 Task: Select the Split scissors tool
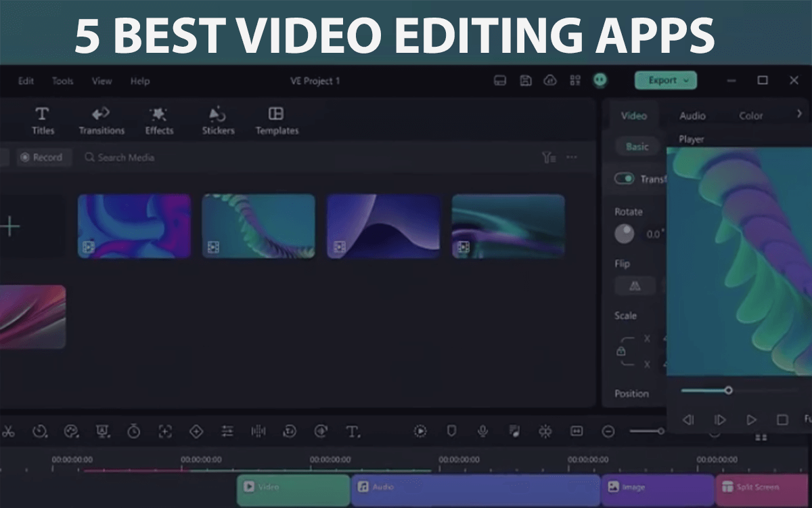(10, 431)
